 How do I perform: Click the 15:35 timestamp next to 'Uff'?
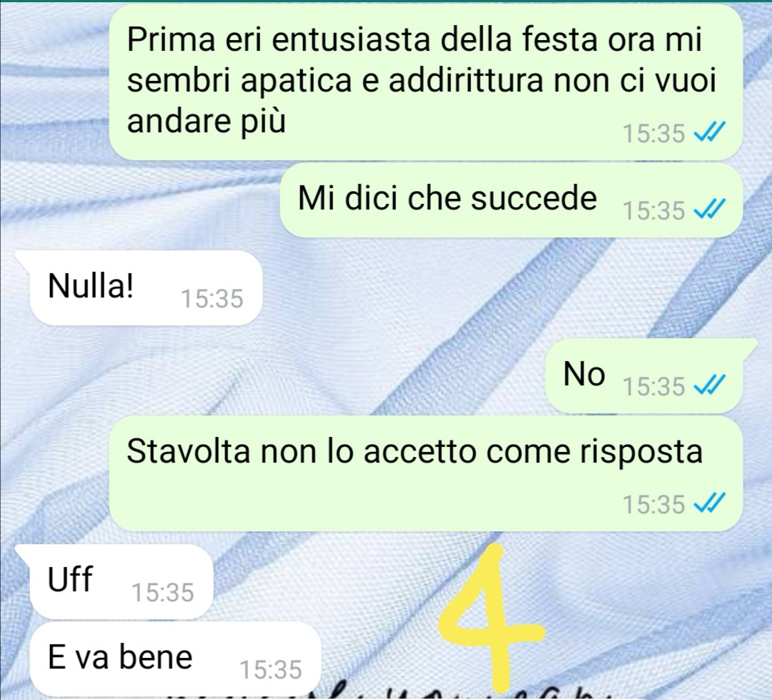163,592
